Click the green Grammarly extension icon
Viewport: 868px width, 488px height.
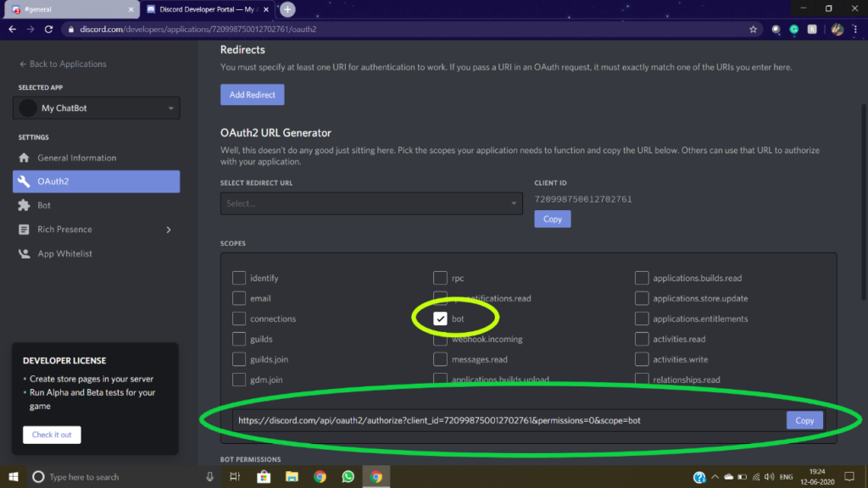click(x=793, y=30)
